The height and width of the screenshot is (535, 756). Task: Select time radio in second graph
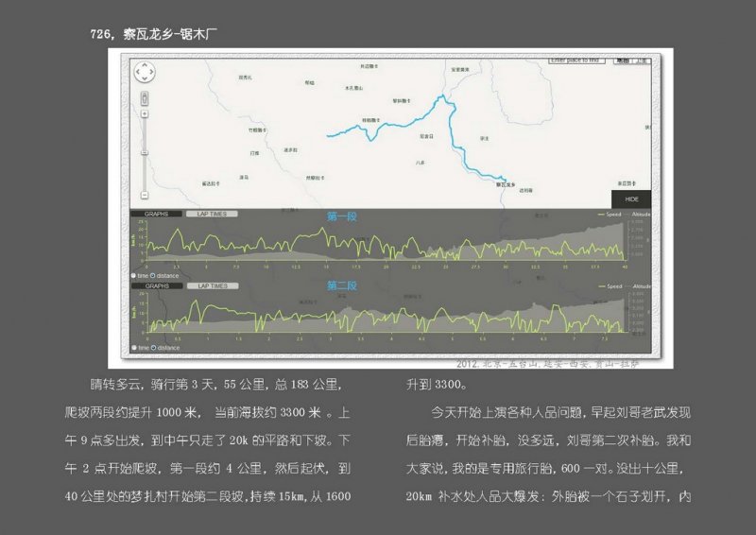pos(133,347)
